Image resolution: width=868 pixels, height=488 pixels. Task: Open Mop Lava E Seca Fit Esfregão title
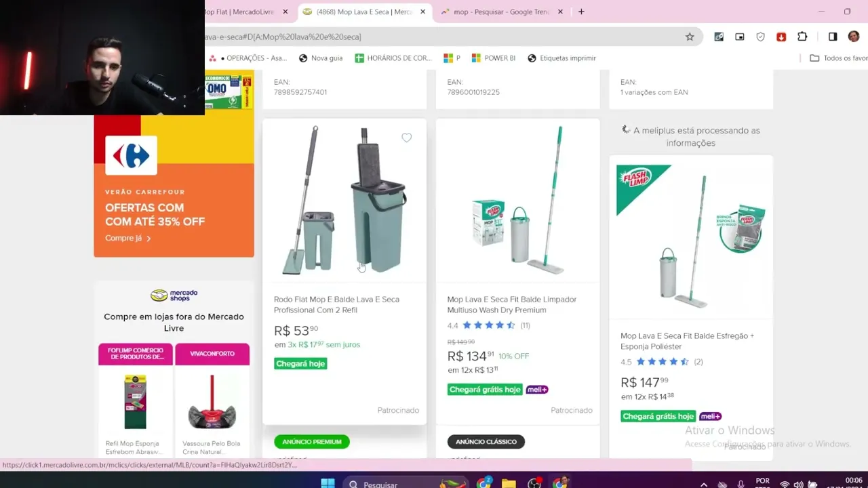687,341
